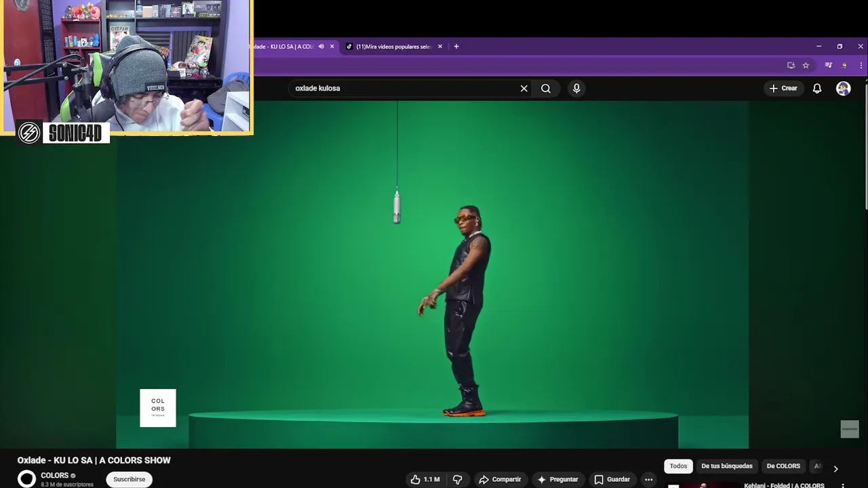Click the COLORS logo card in the video
This screenshot has height=488, width=868.
158,408
